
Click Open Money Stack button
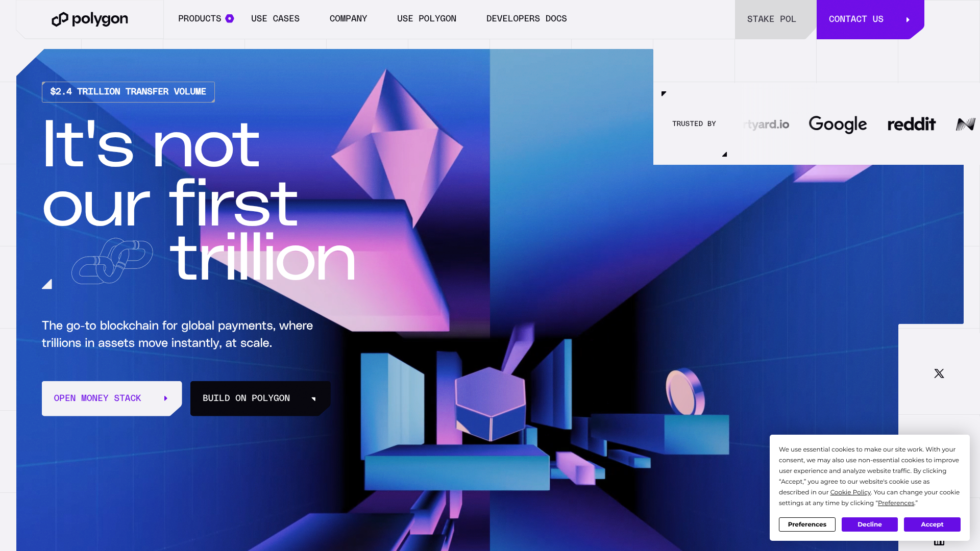tap(112, 398)
